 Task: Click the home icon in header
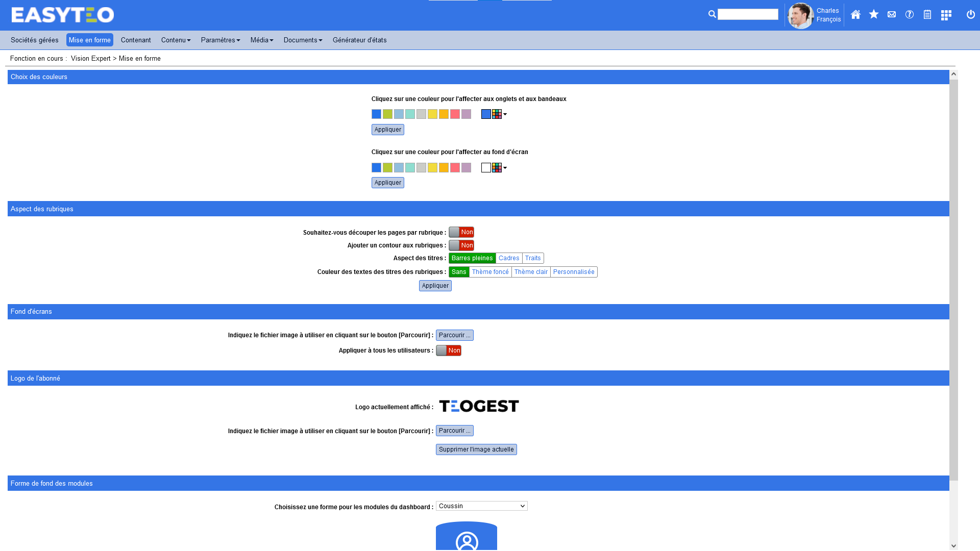855,15
